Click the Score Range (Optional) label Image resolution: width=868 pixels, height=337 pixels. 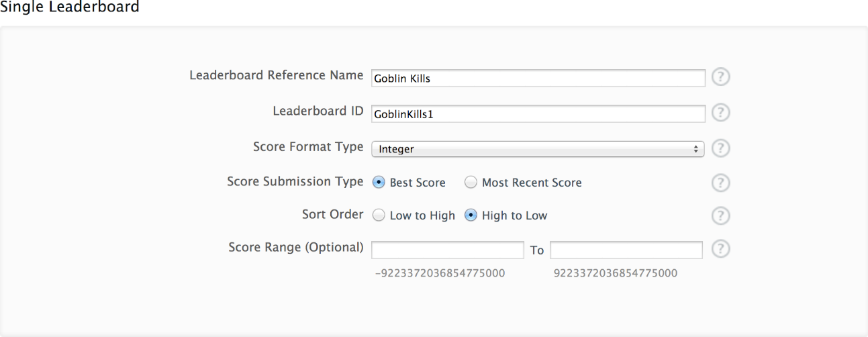(x=295, y=247)
